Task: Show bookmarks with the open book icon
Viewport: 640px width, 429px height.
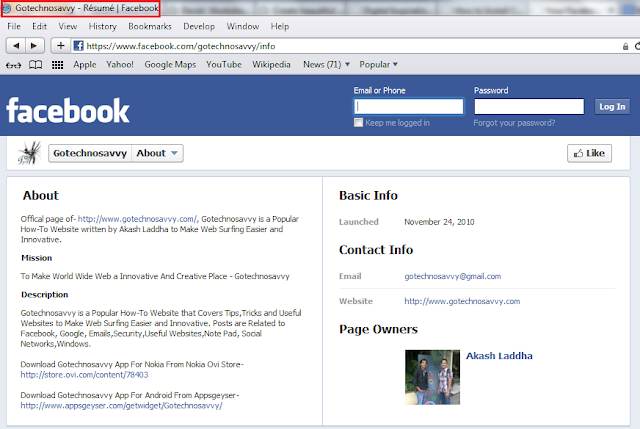Action: coord(36,64)
